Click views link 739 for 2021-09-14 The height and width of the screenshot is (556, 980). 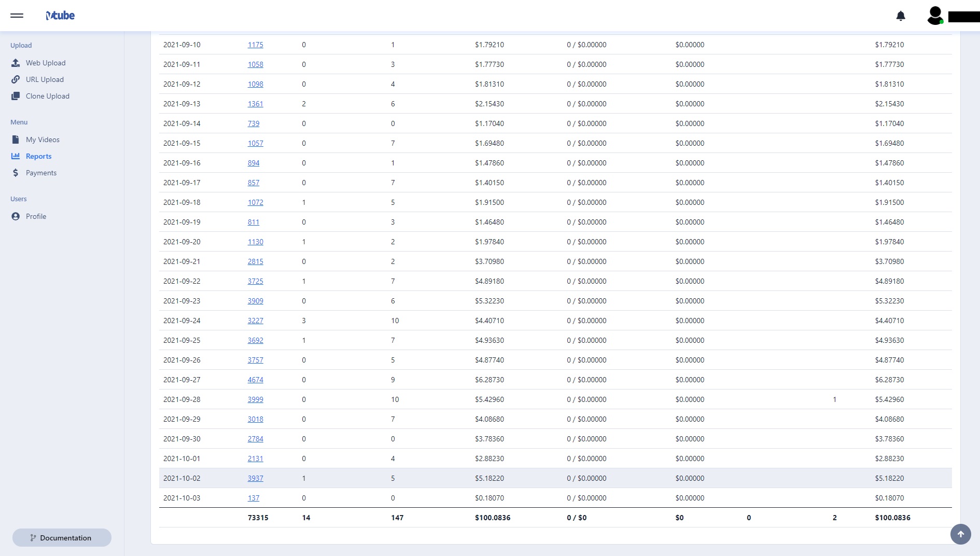pyautogui.click(x=253, y=123)
